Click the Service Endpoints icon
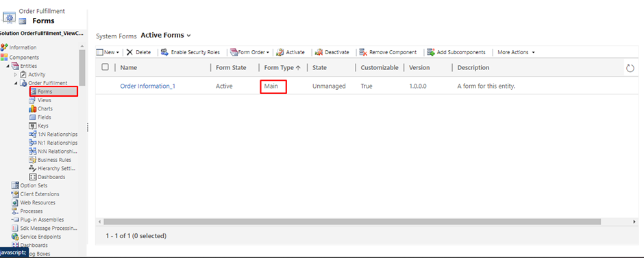644x258 pixels. pyautogui.click(x=15, y=237)
